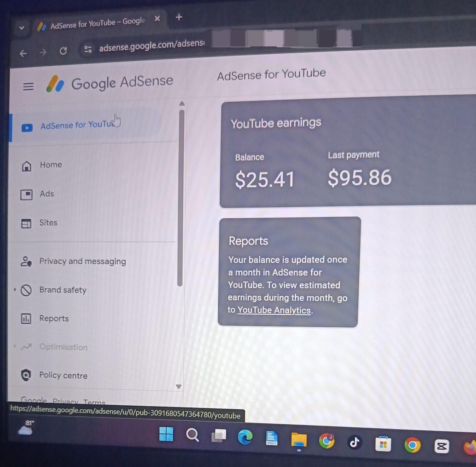Open the DOCX document taskbar icon

[x=271, y=438]
